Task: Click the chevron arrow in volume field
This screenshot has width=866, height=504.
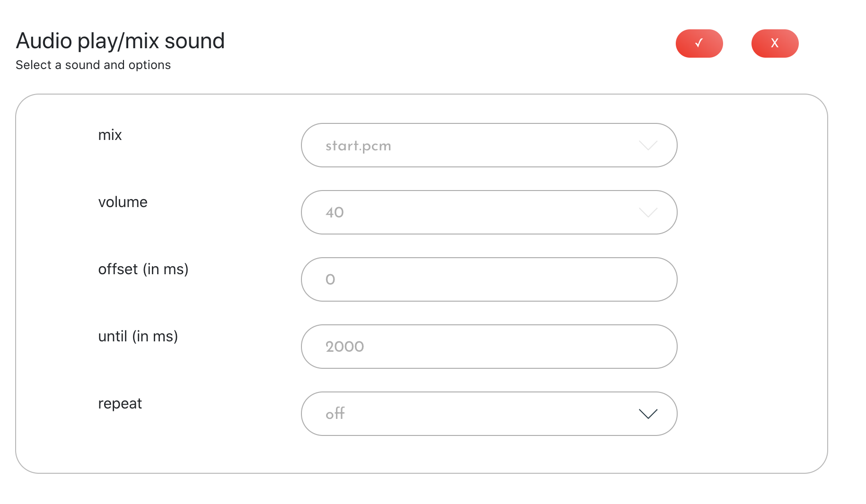Action: coord(648,212)
